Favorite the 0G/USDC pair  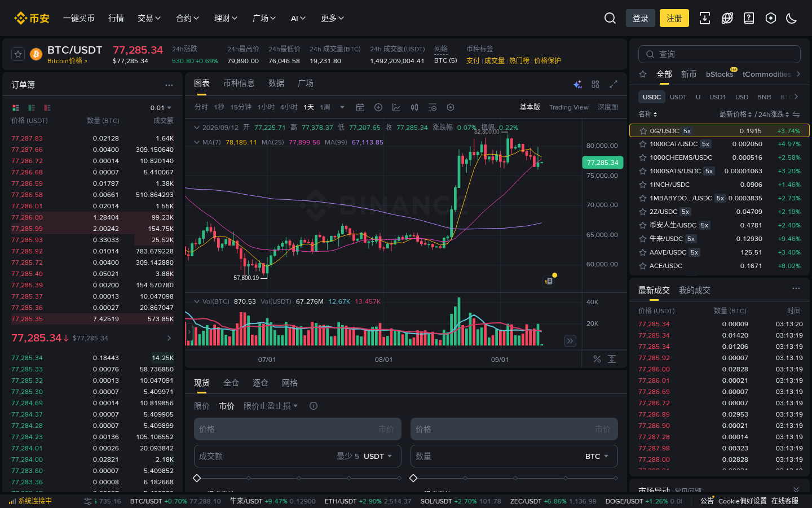(x=643, y=131)
